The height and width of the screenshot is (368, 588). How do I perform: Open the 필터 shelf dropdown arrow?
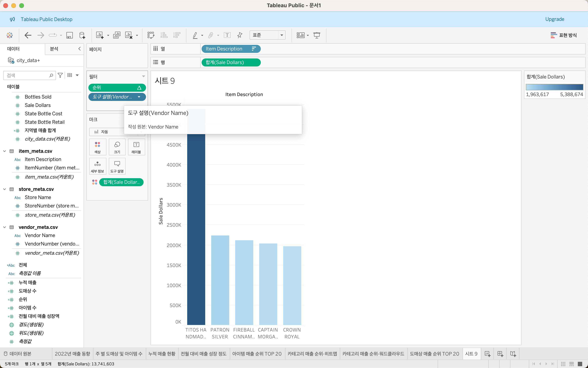pos(143,76)
